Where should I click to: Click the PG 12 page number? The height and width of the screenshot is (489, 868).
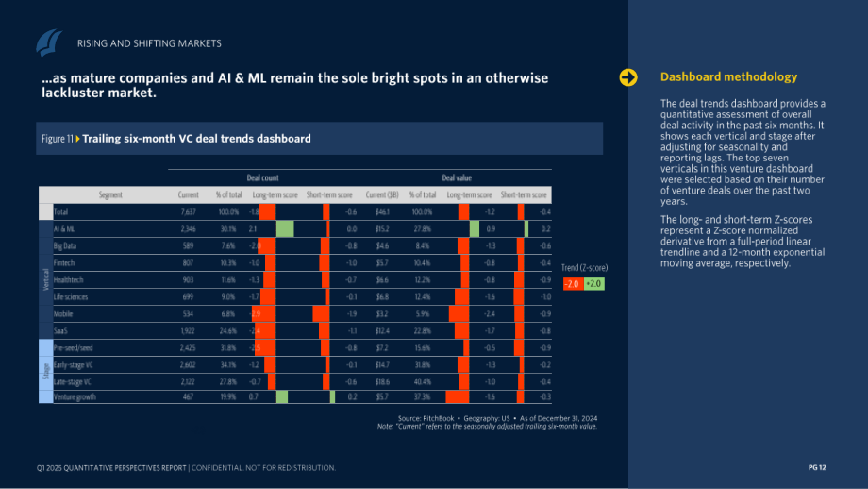tap(817, 468)
